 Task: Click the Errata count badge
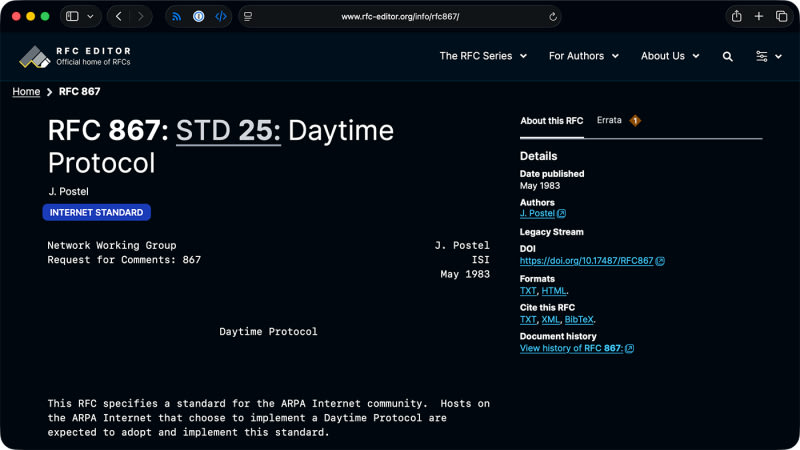pyautogui.click(x=635, y=121)
